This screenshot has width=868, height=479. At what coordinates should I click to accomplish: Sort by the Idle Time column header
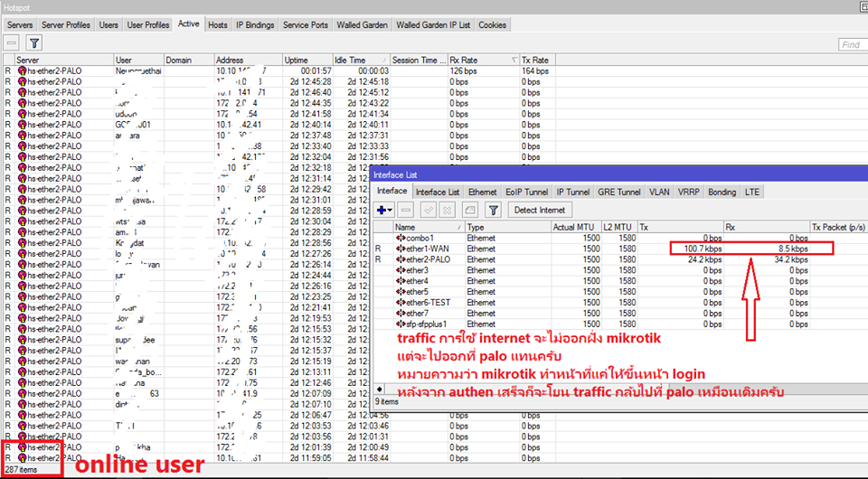click(x=360, y=60)
